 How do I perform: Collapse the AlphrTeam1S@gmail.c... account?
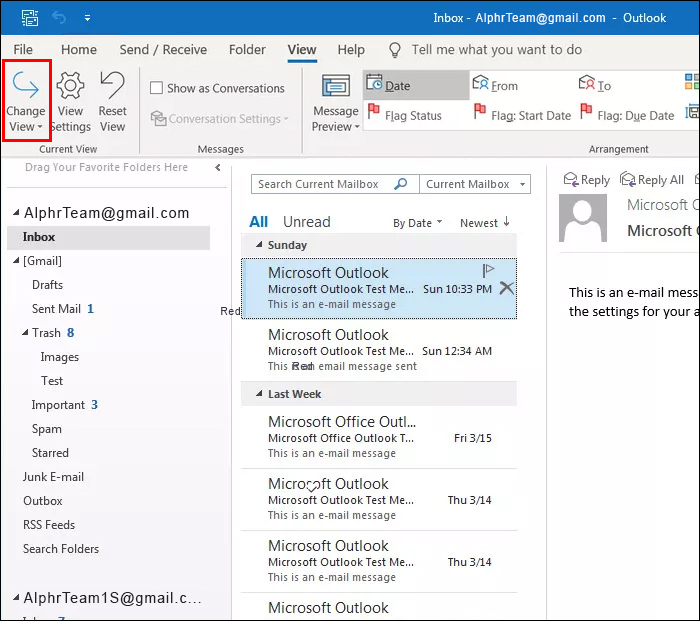16,598
